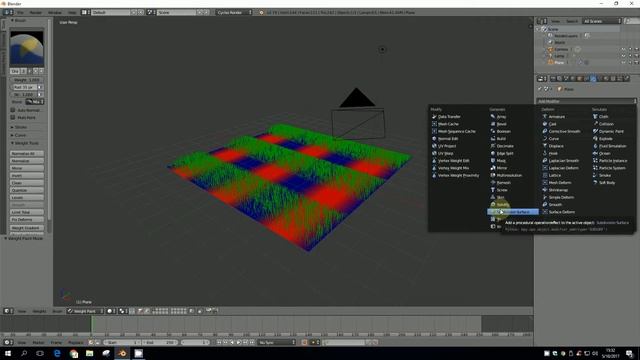The width and height of the screenshot is (640, 360).
Task: Pick the Decimate modifier icon
Action: click(x=493, y=146)
